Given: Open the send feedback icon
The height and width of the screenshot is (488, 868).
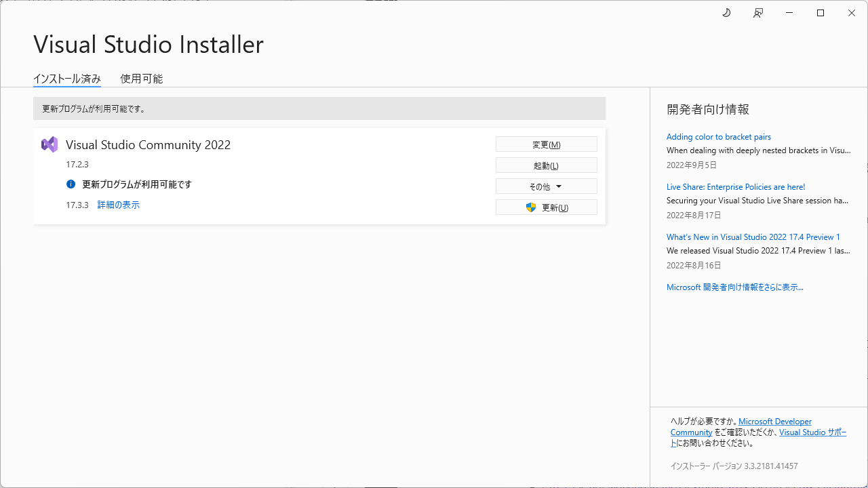Looking at the screenshot, I should pyautogui.click(x=758, y=13).
